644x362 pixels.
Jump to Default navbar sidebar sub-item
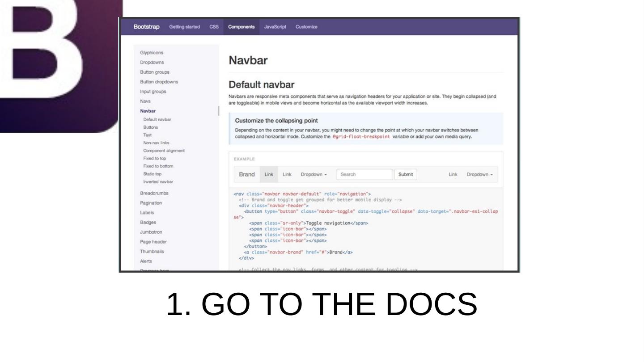coord(157,119)
